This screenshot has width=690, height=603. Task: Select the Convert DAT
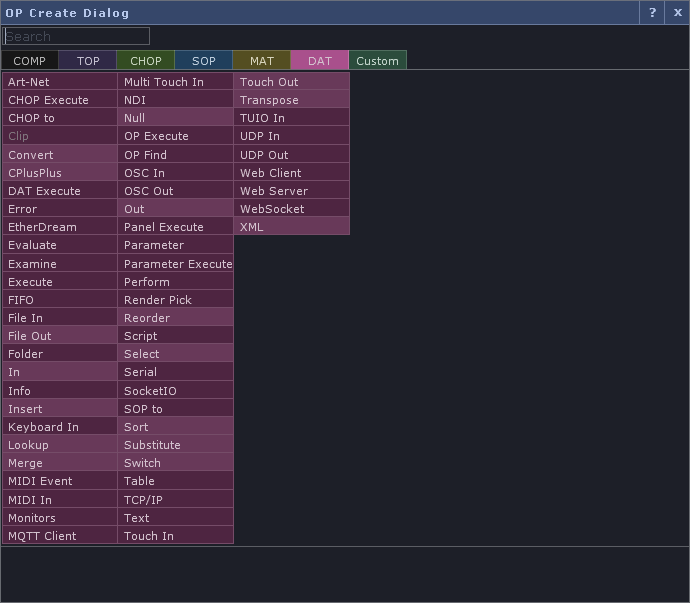pyautogui.click(x=60, y=155)
